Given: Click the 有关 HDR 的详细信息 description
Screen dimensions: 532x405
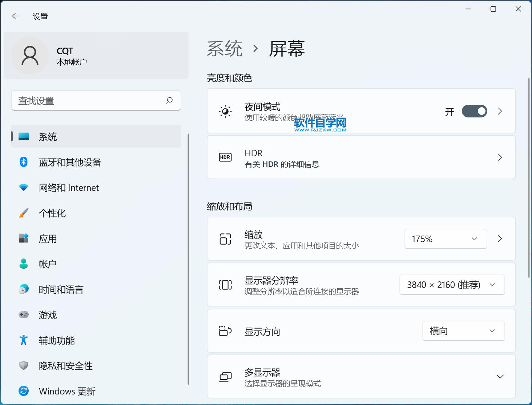Looking at the screenshot, I should pyautogui.click(x=282, y=164).
